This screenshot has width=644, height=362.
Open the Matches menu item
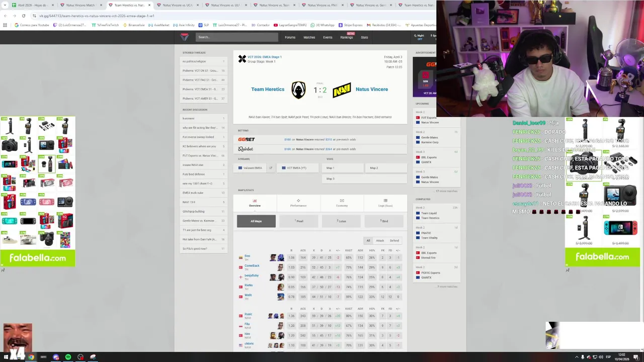tap(309, 37)
